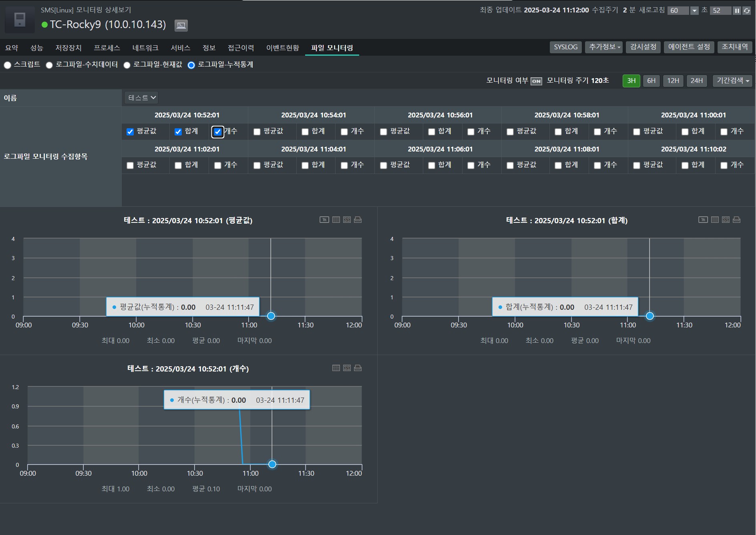
Task: Uncheck 평균값 under 10:52:01
Action: coord(130,132)
